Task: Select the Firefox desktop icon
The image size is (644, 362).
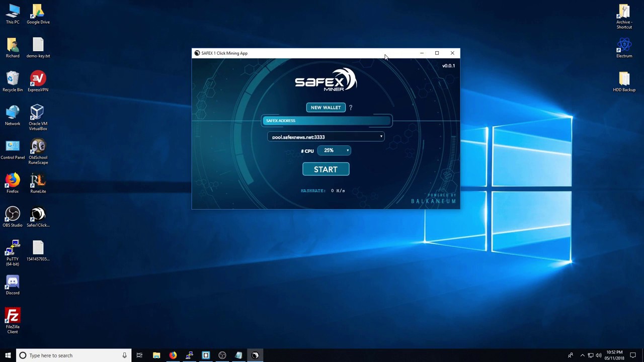Action: 13,183
